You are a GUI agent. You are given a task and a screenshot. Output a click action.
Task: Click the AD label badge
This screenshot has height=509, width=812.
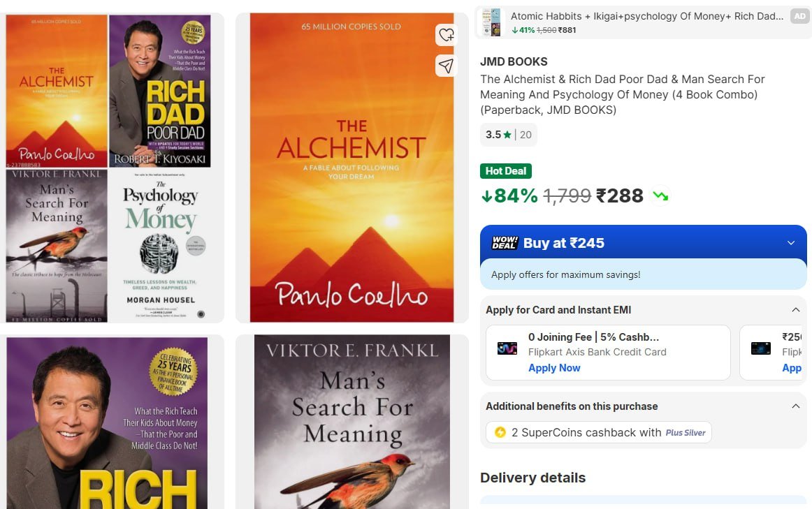799,16
